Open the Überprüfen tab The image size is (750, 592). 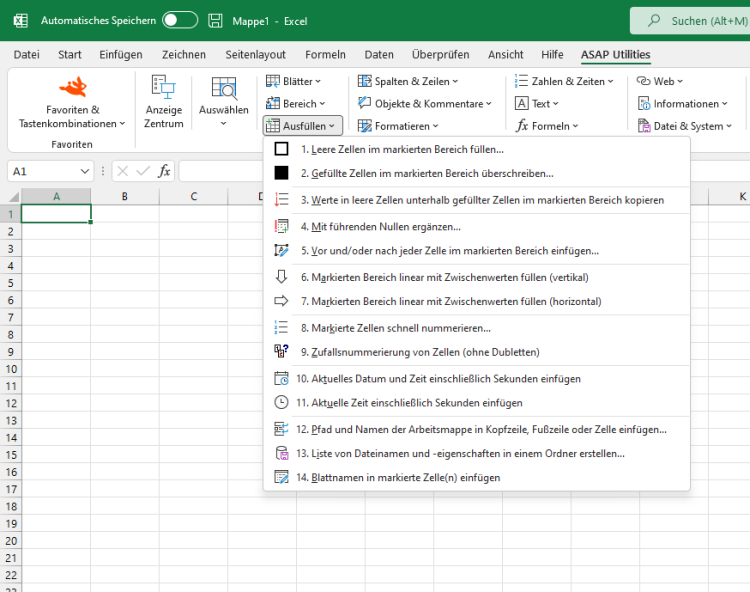[x=441, y=55]
